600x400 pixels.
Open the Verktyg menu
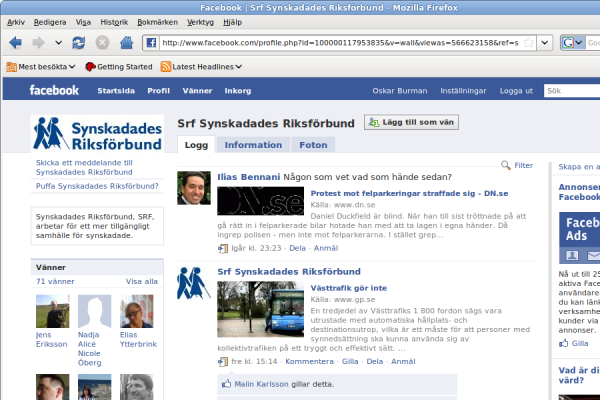click(x=200, y=22)
